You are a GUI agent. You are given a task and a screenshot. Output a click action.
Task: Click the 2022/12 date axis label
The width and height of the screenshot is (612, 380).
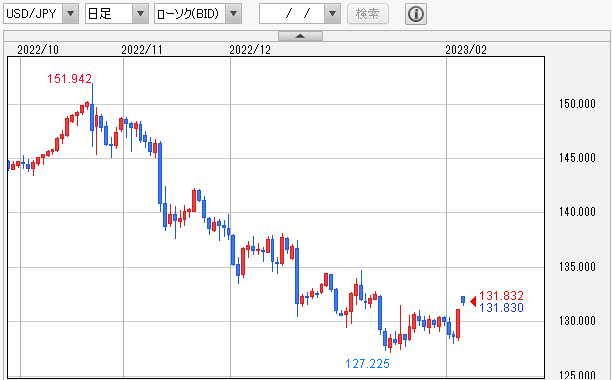click(250, 50)
